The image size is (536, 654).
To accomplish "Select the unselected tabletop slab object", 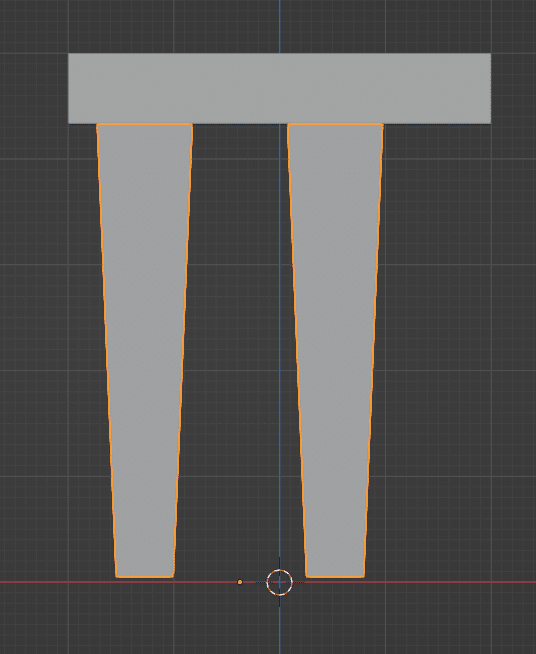I will pos(279,88).
